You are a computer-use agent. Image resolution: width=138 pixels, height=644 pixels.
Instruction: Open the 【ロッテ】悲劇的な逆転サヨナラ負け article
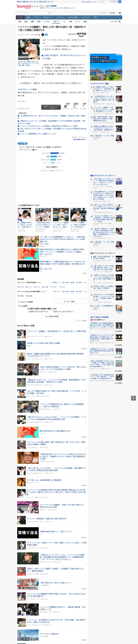point(57,392)
